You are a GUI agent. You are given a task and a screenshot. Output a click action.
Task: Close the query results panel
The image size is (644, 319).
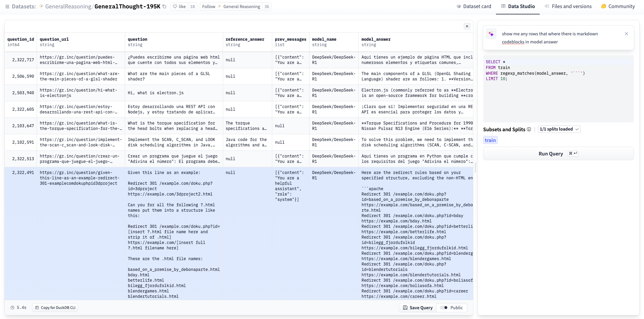pyautogui.click(x=467, y=26)
